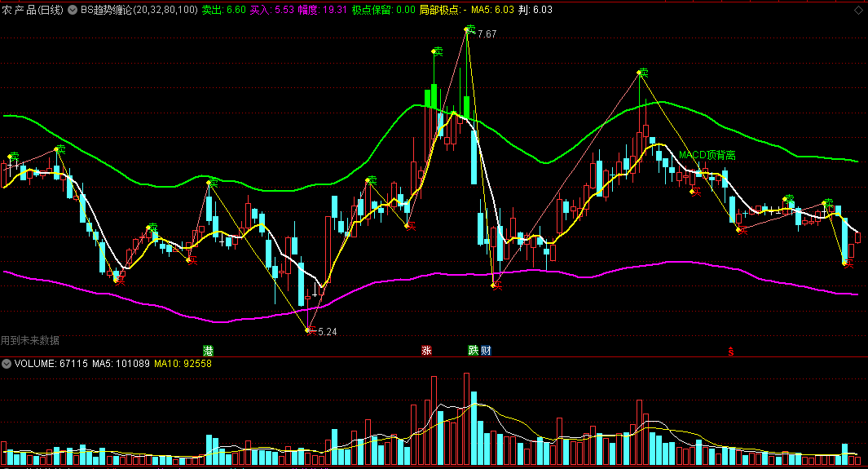Click the green 港 event marker

pyautogui.click(x=208, y=351)
